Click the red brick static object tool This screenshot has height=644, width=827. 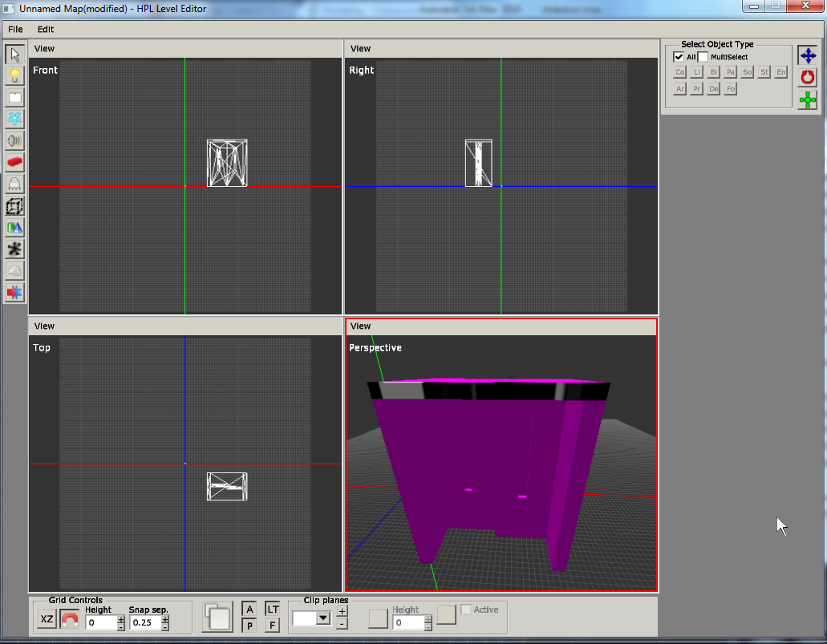pos(14,162)
